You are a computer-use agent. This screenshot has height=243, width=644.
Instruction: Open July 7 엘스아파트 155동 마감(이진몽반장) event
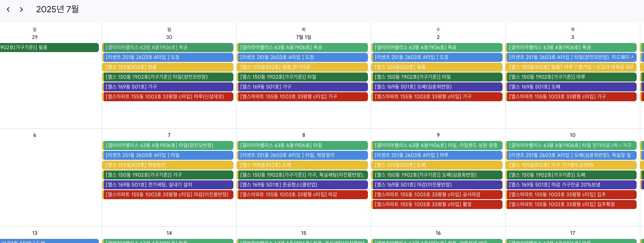point(168,195)
